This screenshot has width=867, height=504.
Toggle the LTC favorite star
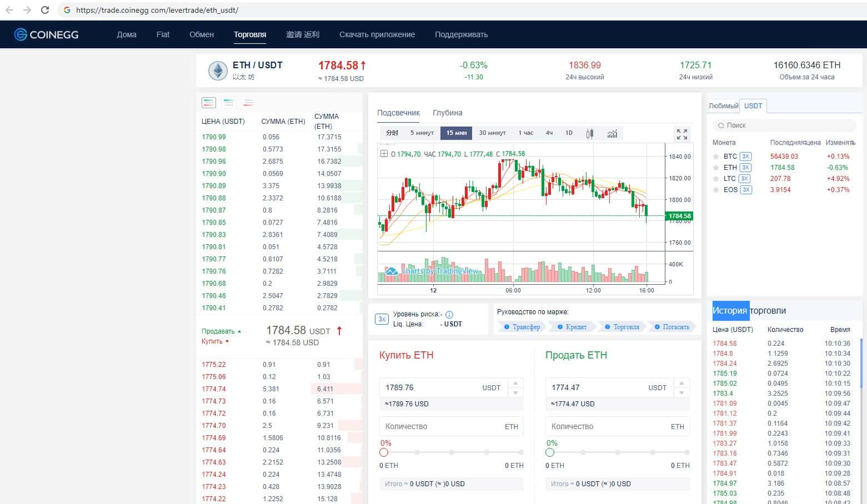click(716, 179)
